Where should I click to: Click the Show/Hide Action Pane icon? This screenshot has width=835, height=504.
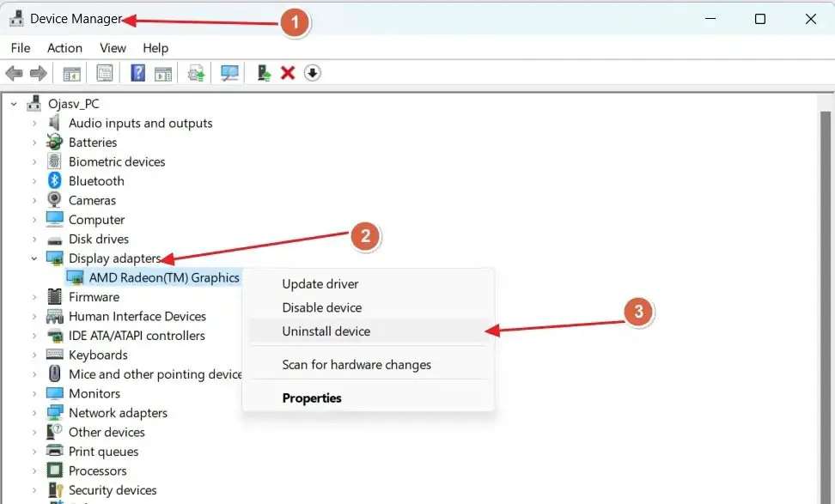pyautogui.click(x=163, y=74)
